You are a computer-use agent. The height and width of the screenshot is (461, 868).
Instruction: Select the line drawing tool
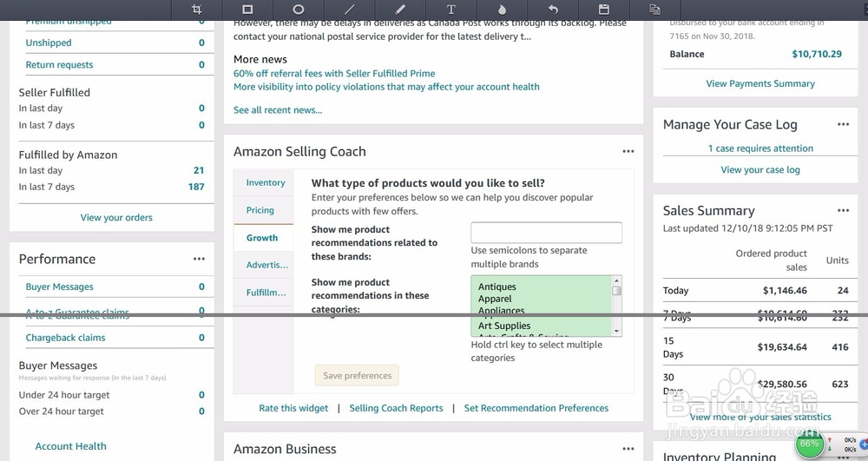349,10
